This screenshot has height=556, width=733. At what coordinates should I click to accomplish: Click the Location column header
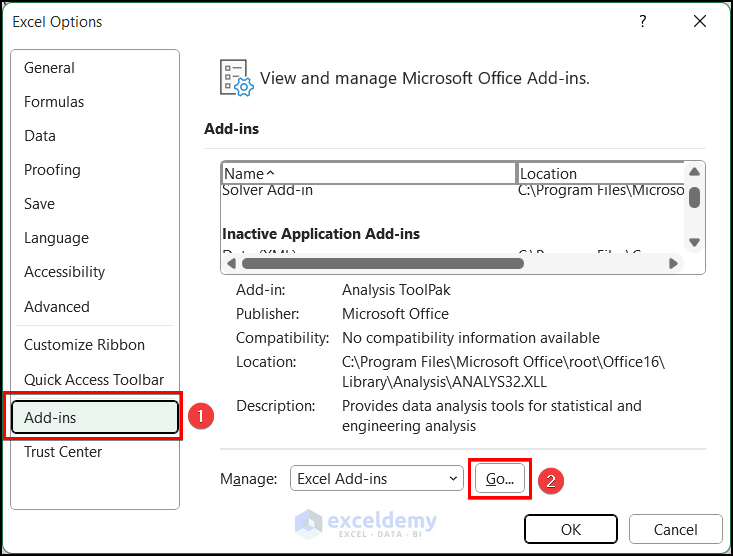(600, 173)
